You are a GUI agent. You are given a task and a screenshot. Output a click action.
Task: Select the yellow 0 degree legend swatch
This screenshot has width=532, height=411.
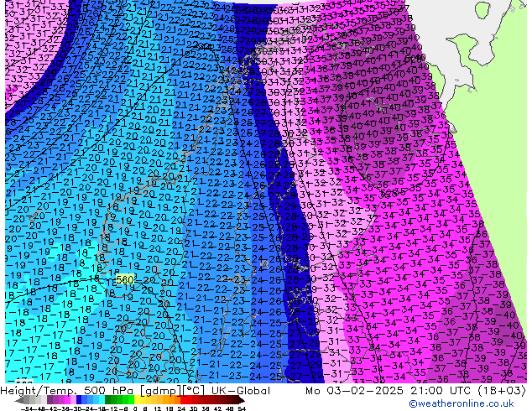[137, 399]
